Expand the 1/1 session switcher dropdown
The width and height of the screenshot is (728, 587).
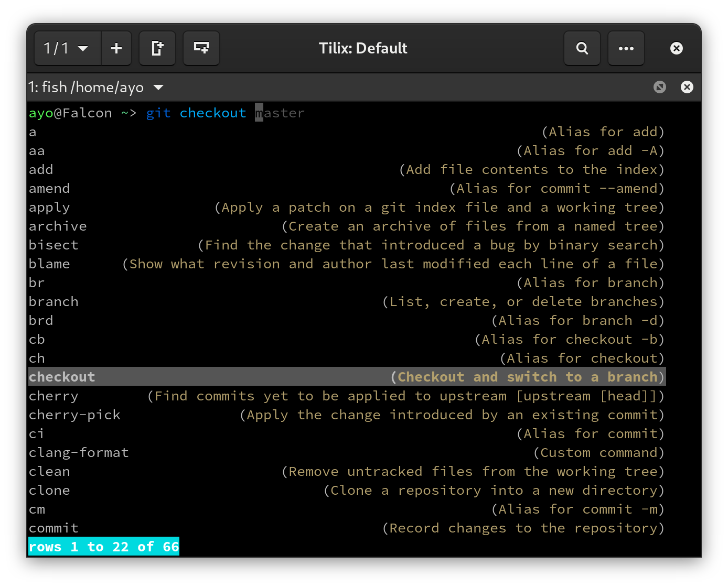[67, 48]
